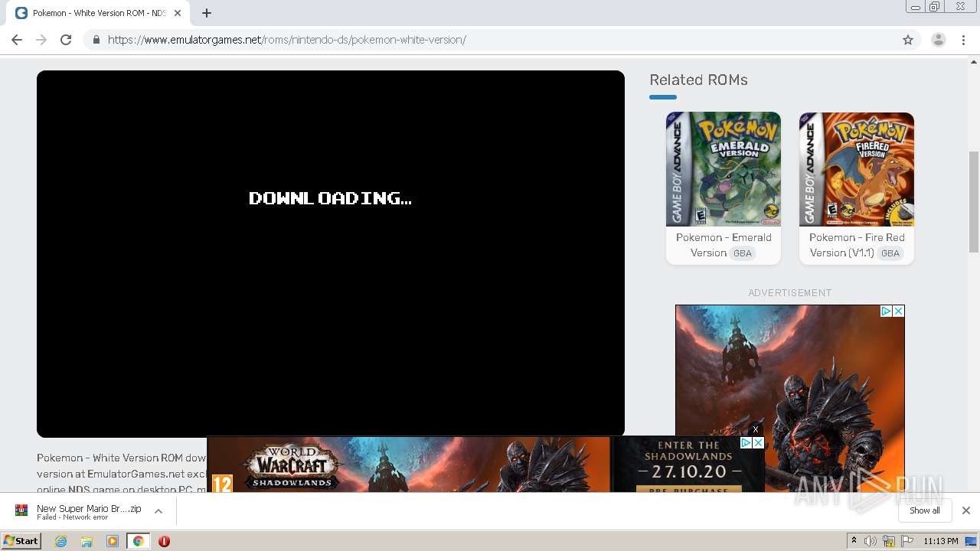The width and height of the screenshot is (980, 551).
Task: Click the GBA tag under Fire Red
Action: click(890, 253)
